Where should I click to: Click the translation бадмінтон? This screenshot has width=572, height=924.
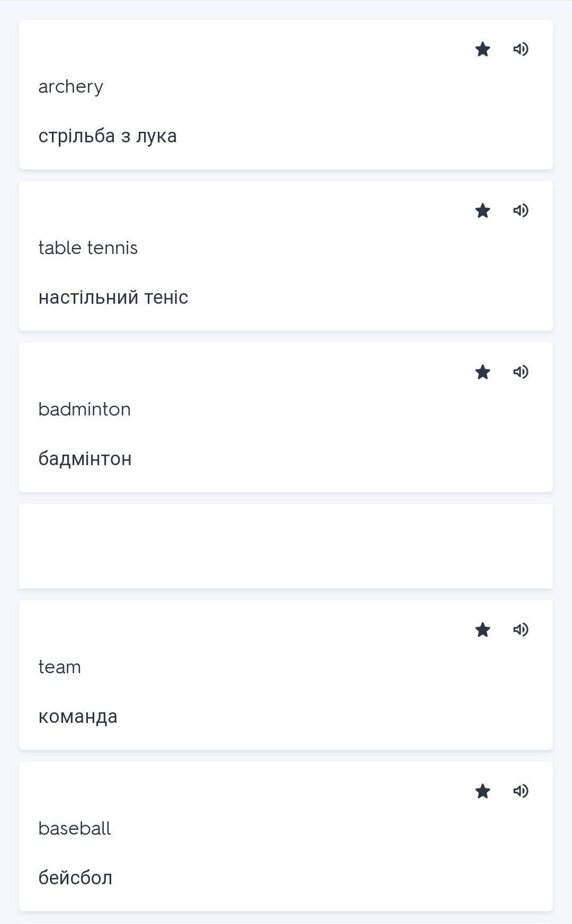[85, 459]
